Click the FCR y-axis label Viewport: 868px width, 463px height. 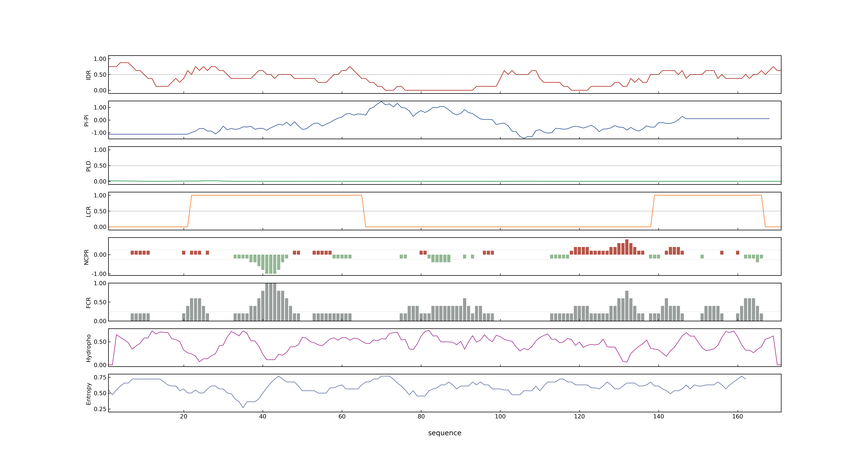click(88, 302)
